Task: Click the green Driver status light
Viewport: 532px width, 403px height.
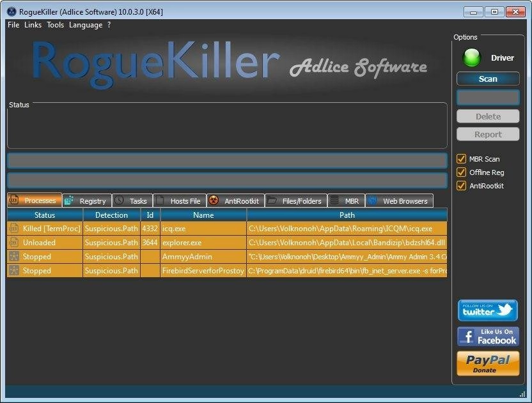Action: 472,57
